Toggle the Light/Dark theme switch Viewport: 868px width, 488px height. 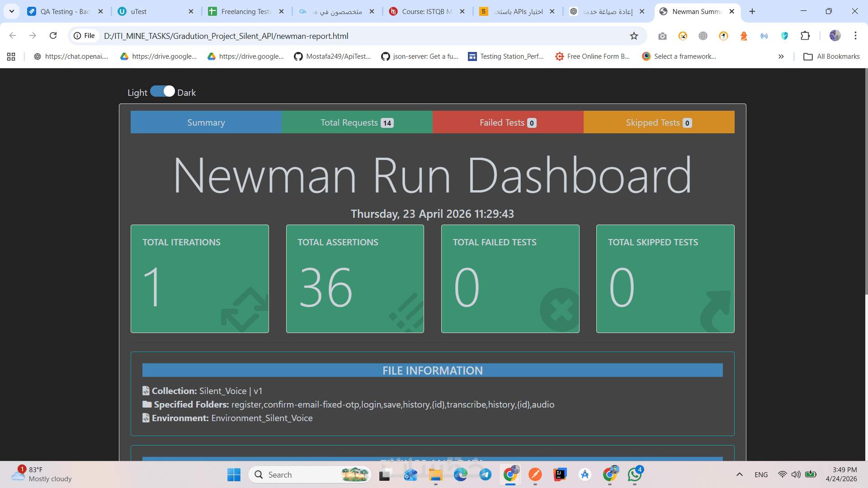[162, 92]
